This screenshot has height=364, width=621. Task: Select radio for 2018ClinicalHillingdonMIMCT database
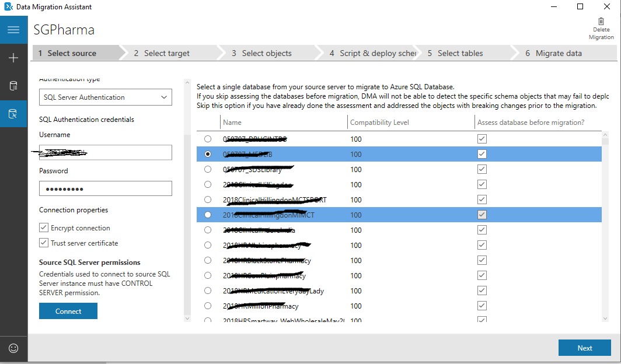coord(208,215)
